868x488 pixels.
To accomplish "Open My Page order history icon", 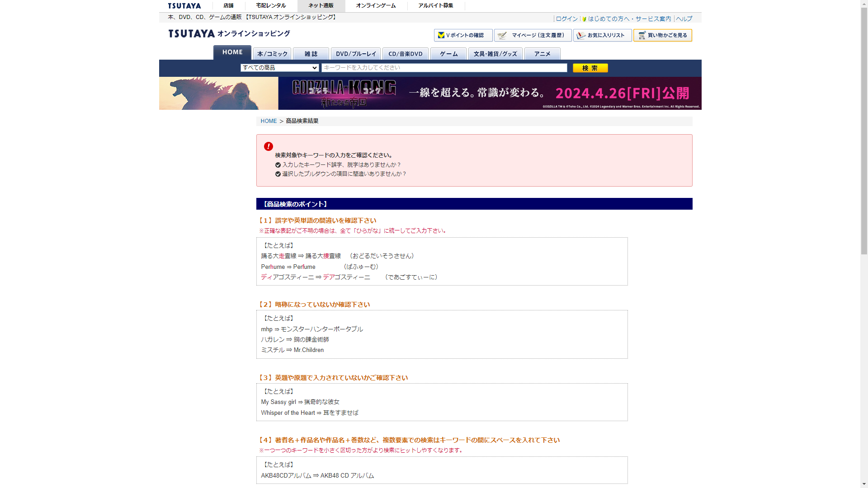I will (502, 35).
